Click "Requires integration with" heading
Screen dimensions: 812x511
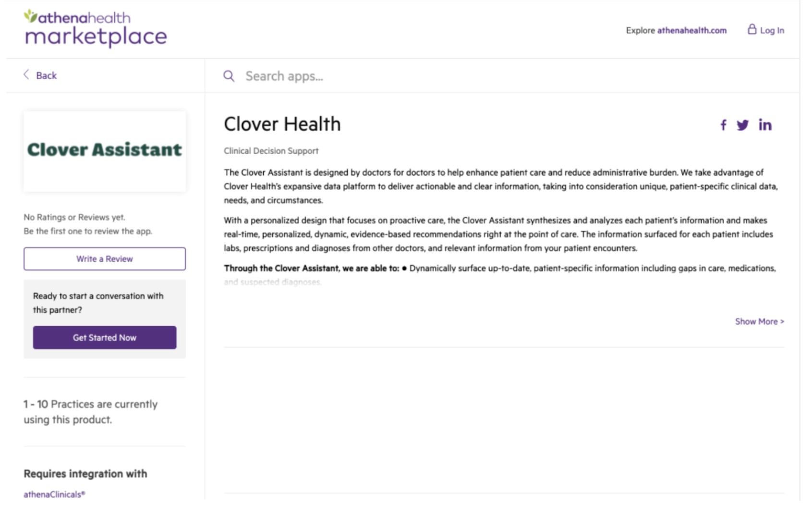[85, 474]
